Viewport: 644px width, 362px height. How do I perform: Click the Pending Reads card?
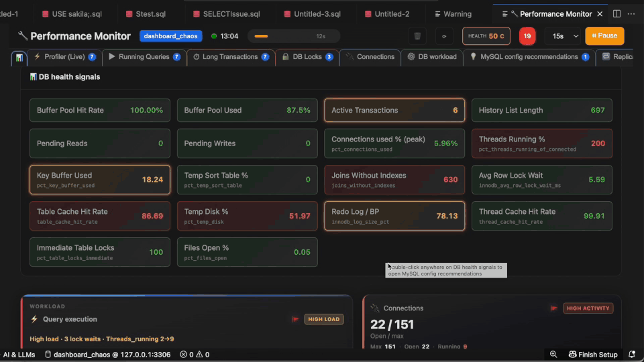[x=100, y=143]
